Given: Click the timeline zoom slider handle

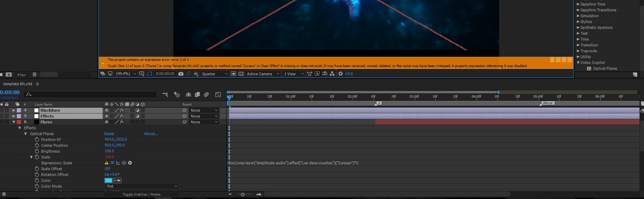Looking at the screenshot, I should point(243,195).
